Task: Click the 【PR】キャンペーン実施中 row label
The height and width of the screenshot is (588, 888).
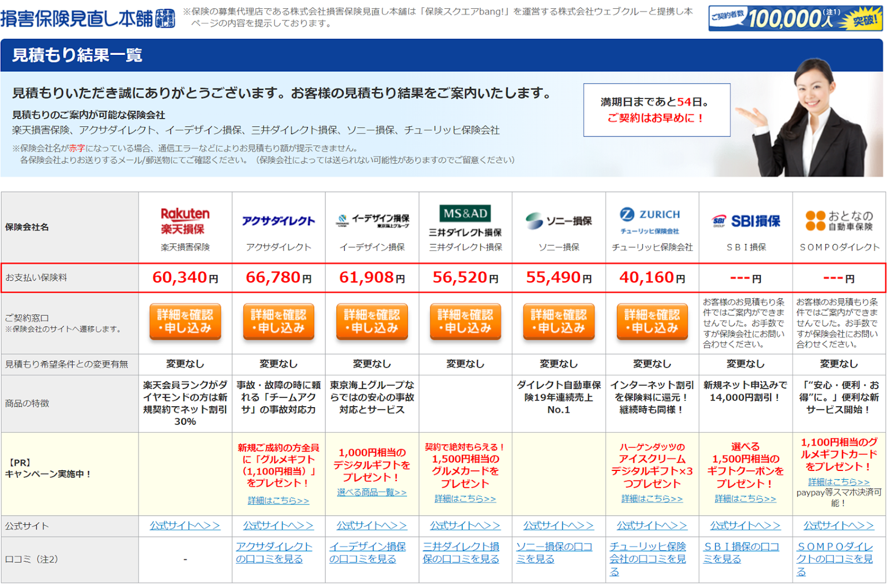Action: coord(48,468)
